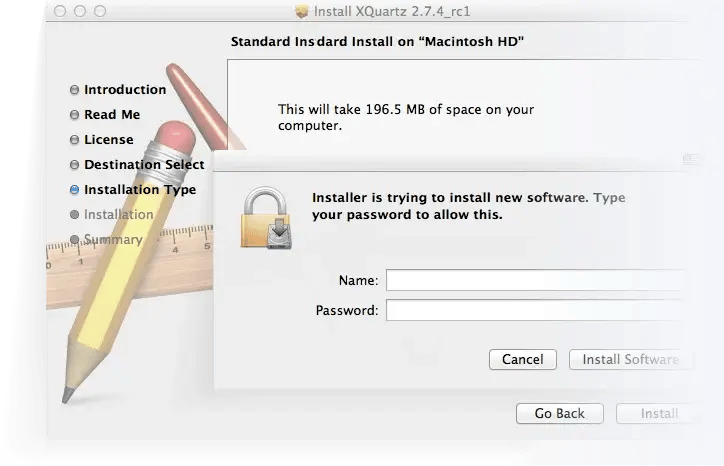The width and height of the screenshot is (724, 466).
Task: Select the Introduction step
Action: [125, 90]
